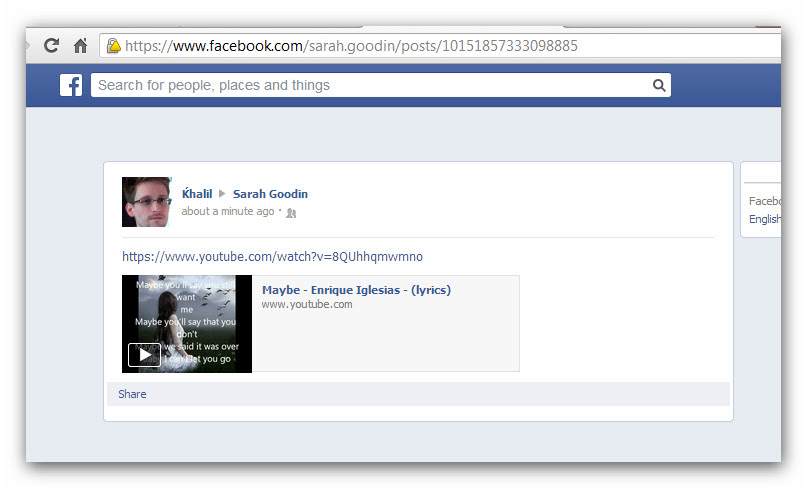Screen dimensions: 807x488
Task: Open 'Maybe - Enrique Iglesias - (lyrics)' title
Action: click(356, 290)
